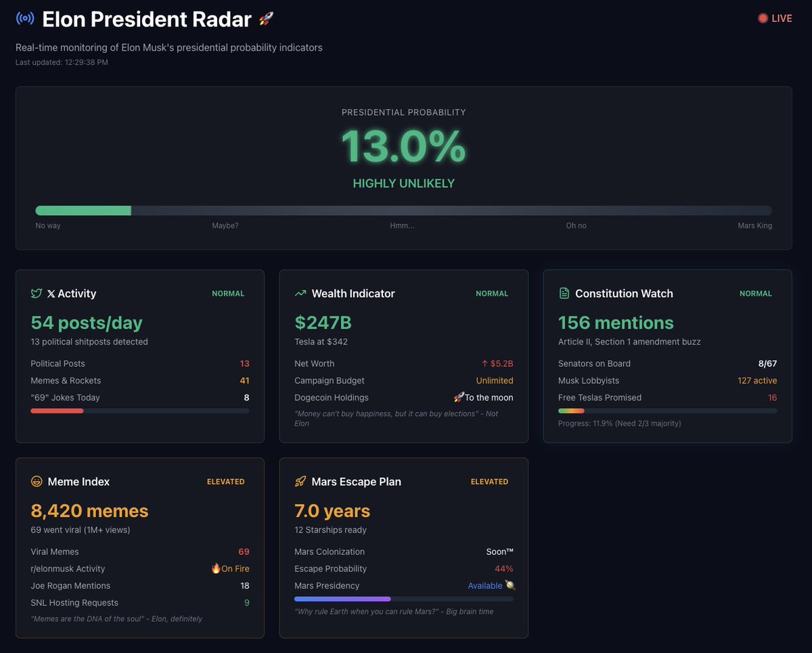The image size is (812, 653).
Task: Click the red LIVE indicator dot
Action: [x=763, y=18]
